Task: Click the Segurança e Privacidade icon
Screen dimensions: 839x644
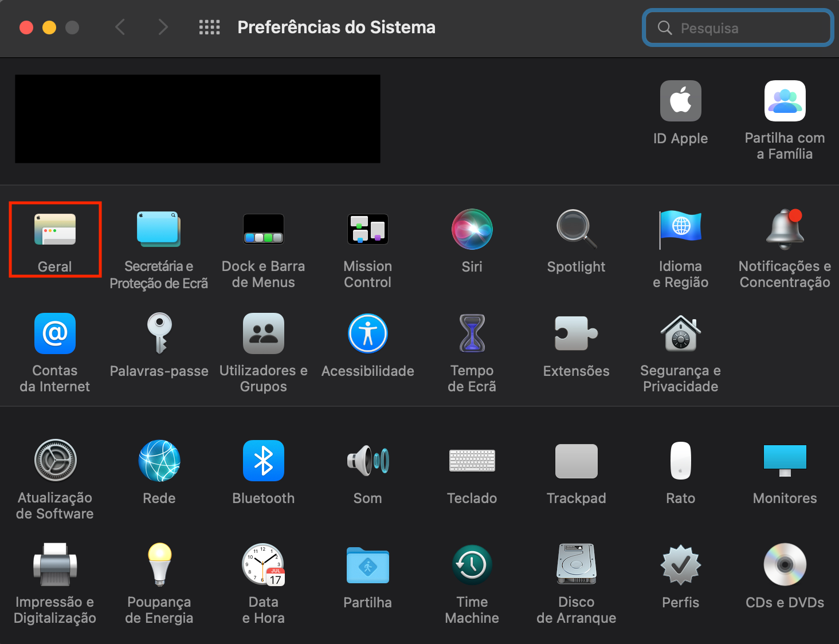Action: point(680,334)
